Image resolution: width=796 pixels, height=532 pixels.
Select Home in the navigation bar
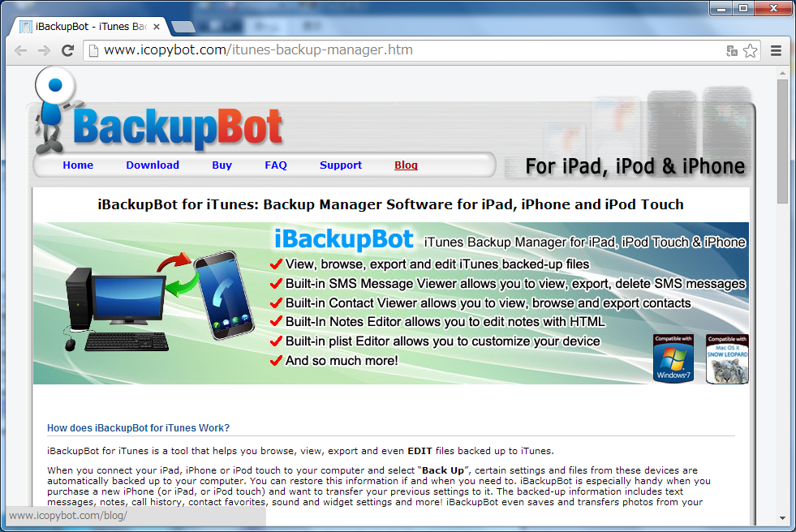[x=78, y=165]
